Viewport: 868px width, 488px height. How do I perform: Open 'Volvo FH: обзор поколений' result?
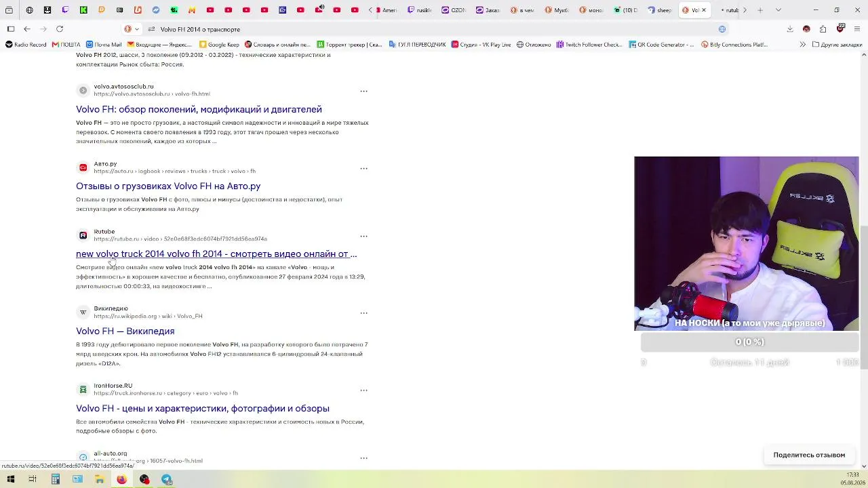(x=199, y=109)
